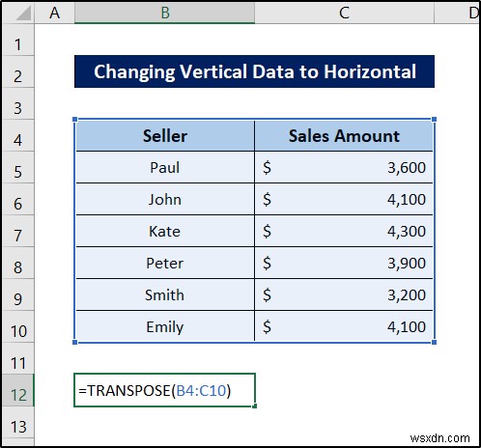Select the cell containing 'Emily'
Viewport: 481px width, 448px height.
165,326
